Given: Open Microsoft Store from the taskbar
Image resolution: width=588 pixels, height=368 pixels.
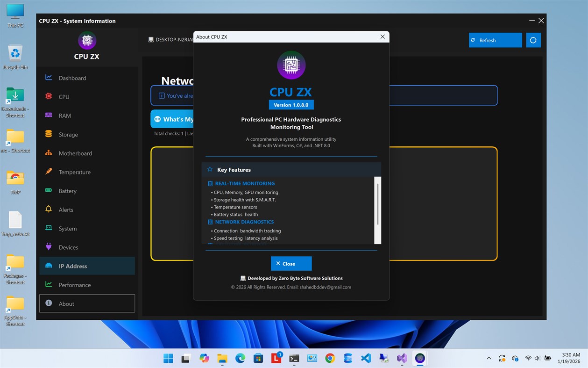Looking at the screenshot, I should [x=258, y=359].
